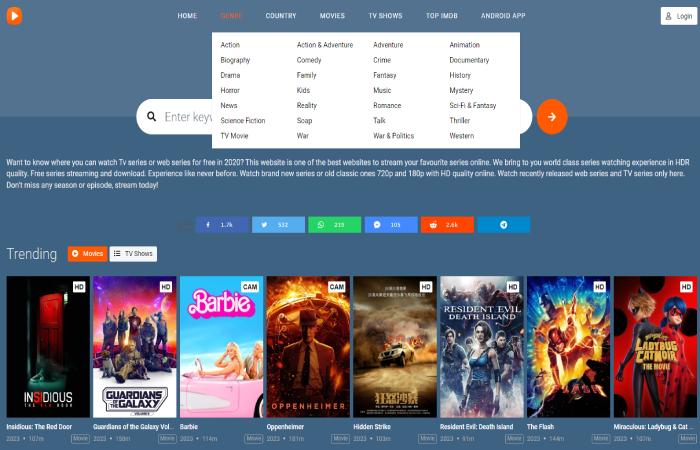Select Mystery genre
The height and width of the screenshot is (450, 700).
click(461, 90)
